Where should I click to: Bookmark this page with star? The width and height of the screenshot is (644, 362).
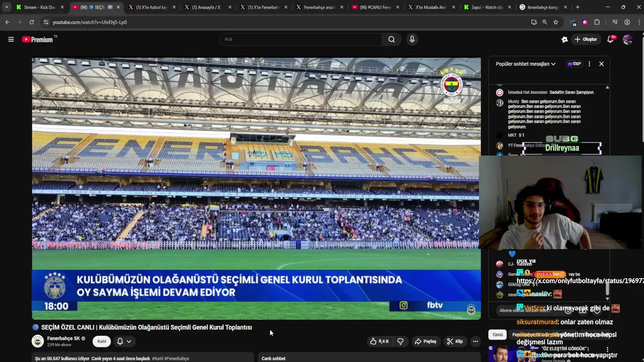click(555, 22)
